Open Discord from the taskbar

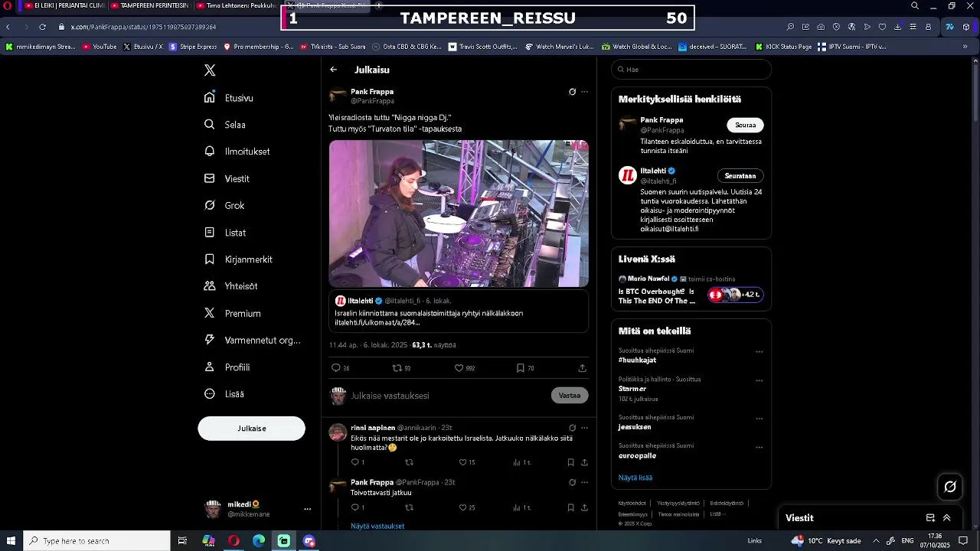(x=309, y=541)
